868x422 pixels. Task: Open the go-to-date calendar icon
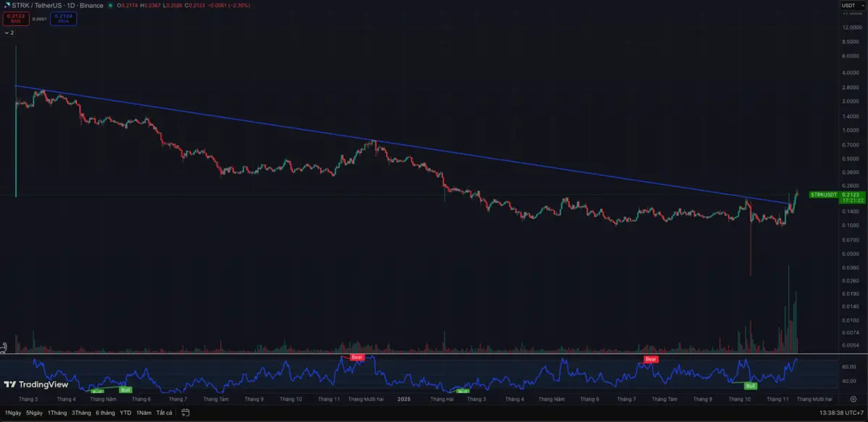[x=185, y=412]
